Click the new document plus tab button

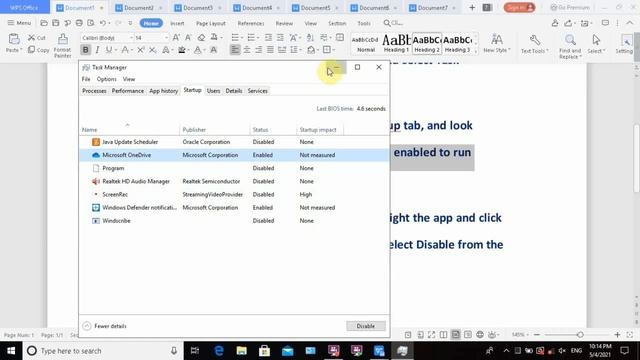point(472,7)
